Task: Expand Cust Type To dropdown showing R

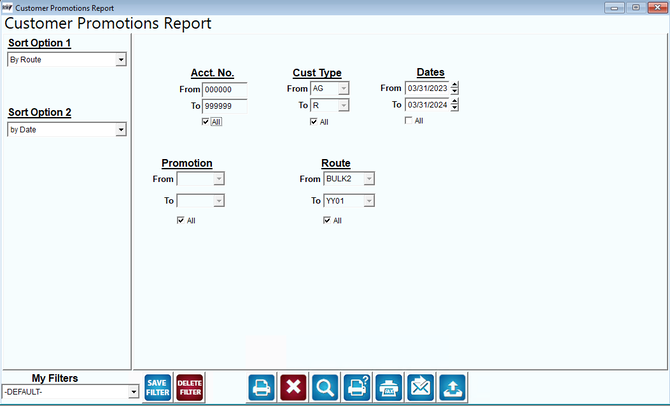Action: point(343,105)
